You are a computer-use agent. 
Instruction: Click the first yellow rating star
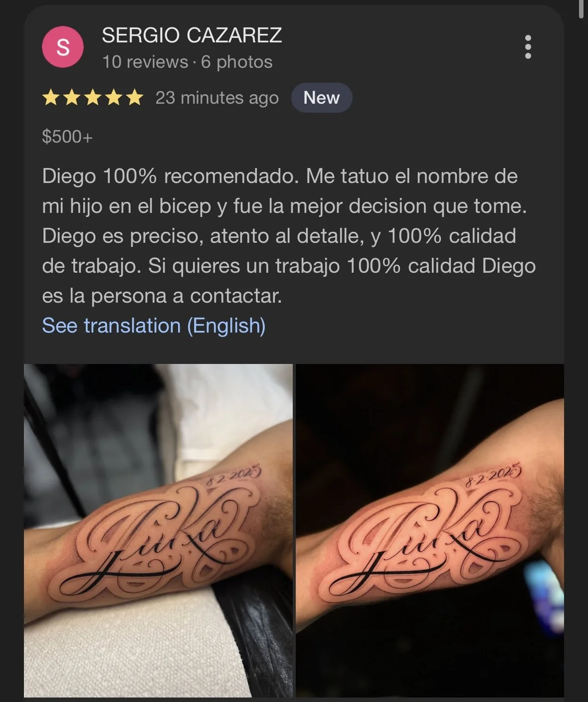click(x=50, y=98)
